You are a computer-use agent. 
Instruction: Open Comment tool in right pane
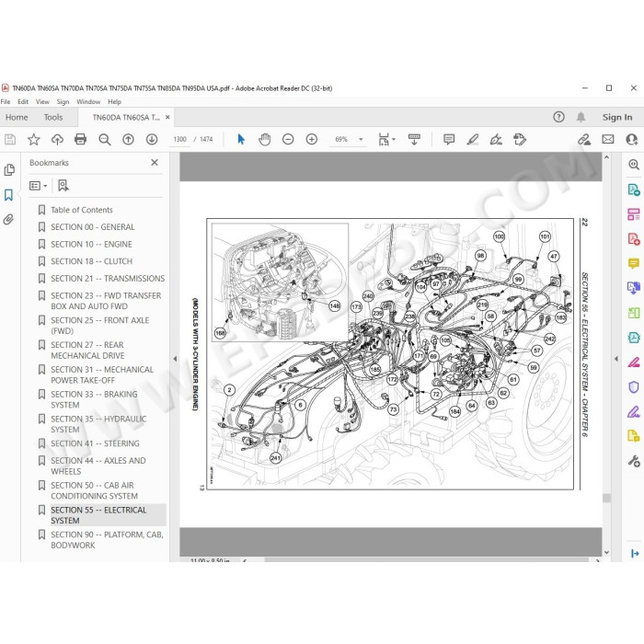click(x=634, y=263)
